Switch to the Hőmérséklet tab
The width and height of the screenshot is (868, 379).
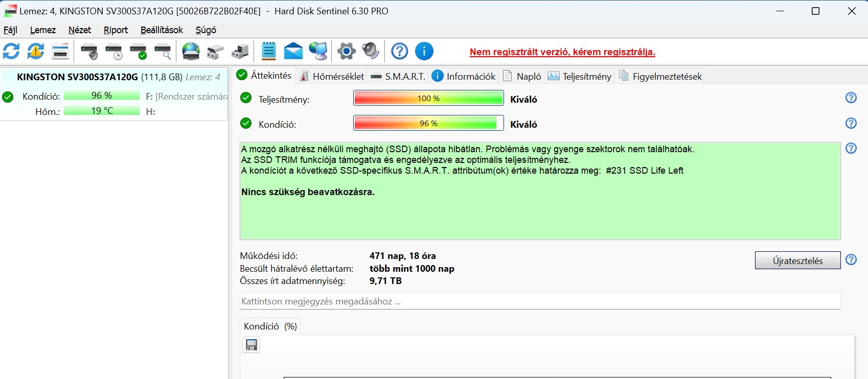(x=332, y=76)
